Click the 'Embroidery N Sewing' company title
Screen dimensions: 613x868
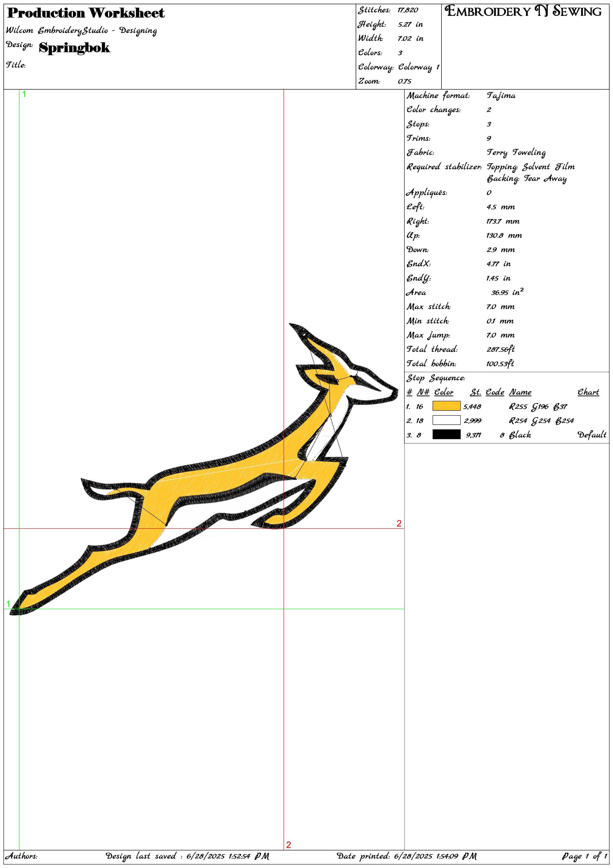click(x=523, y=11)
